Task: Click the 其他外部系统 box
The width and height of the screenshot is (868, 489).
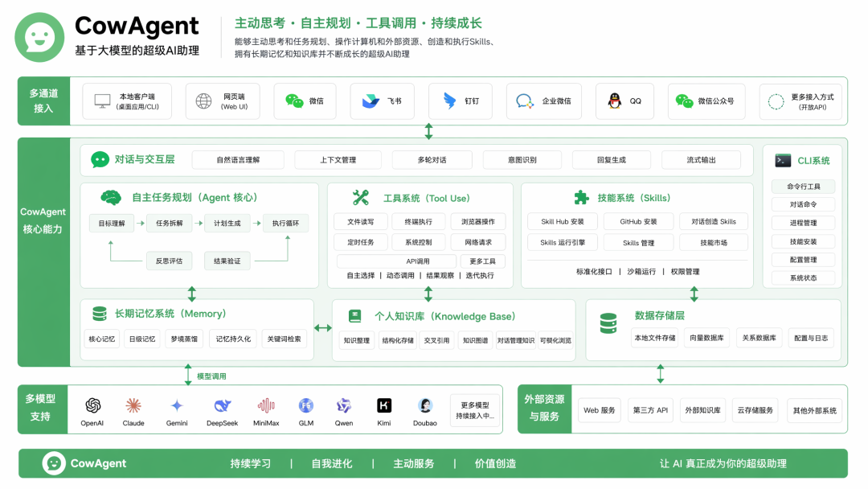Action: click(x=815, y=410)
